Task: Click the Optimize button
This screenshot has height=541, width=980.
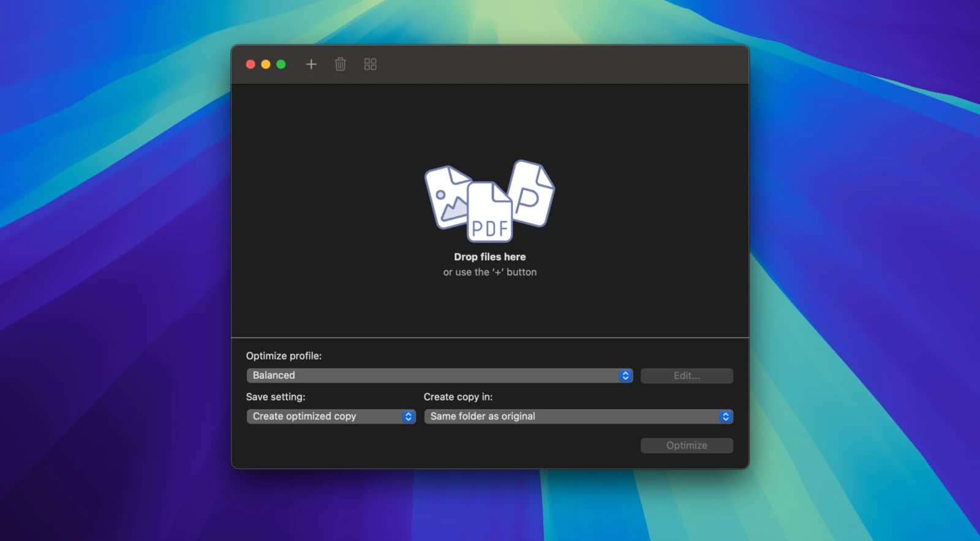Action: click(687, 446)
